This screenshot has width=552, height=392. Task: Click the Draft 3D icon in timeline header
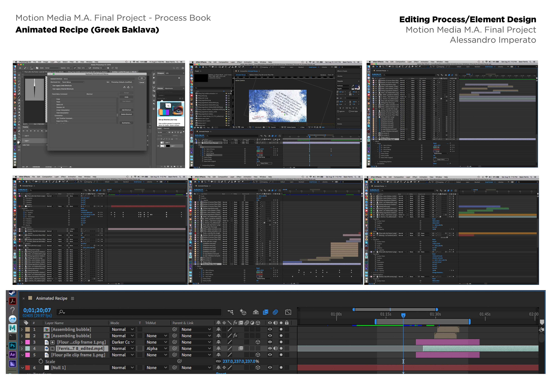click(x=243, y=312)
